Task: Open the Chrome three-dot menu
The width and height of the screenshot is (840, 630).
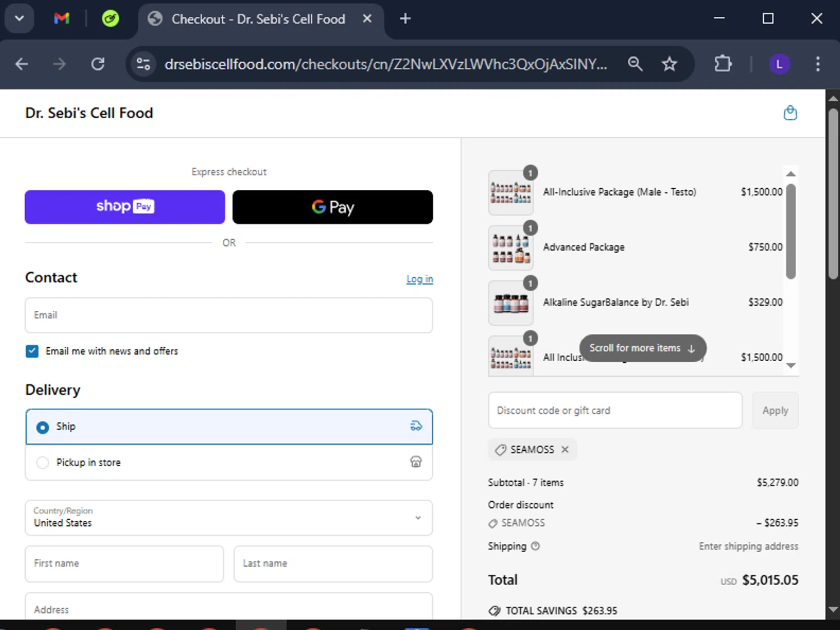Action: pos(818,64)
